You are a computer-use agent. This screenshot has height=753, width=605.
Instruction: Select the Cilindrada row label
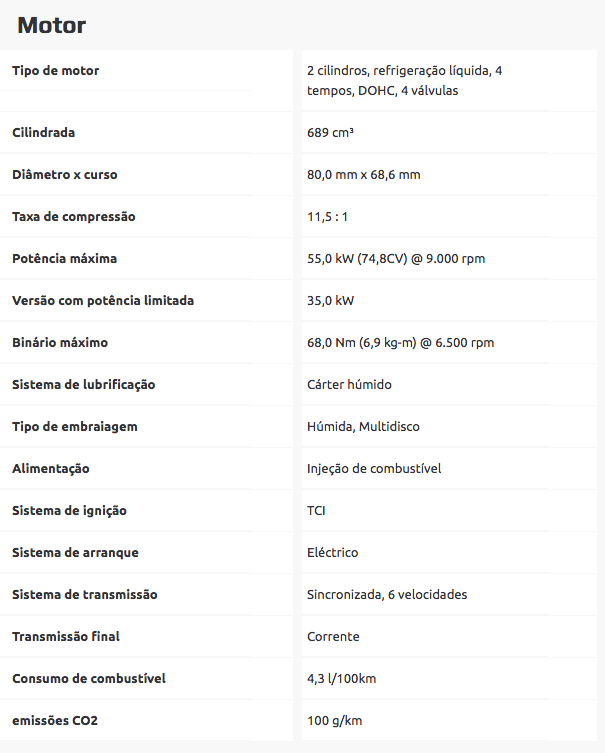44,133
